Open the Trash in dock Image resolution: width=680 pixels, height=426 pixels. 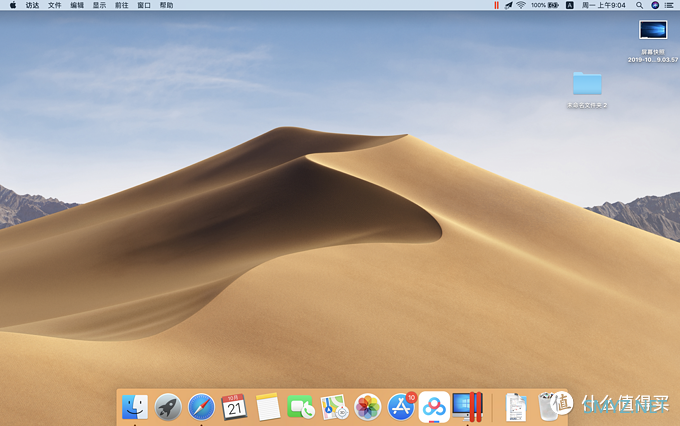pos(548,407)
